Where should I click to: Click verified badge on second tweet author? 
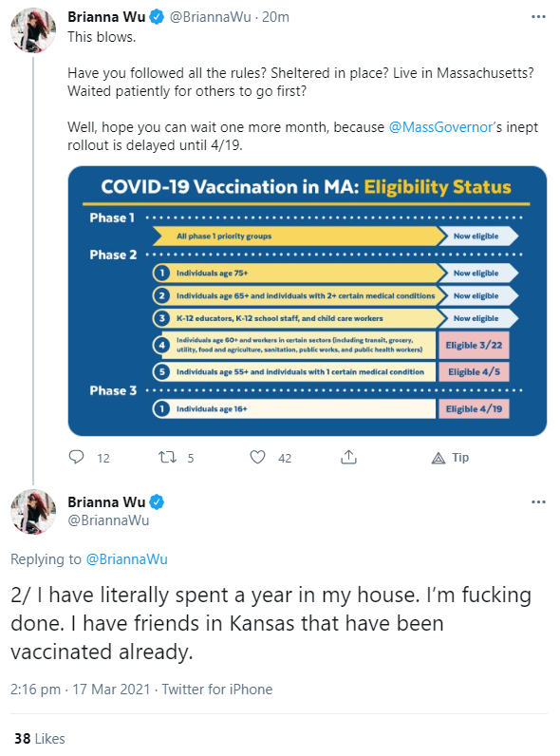(157, 502)
